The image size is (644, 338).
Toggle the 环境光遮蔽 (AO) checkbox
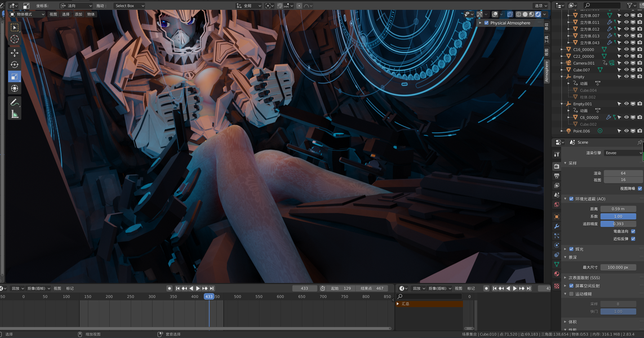pos(571,199)
